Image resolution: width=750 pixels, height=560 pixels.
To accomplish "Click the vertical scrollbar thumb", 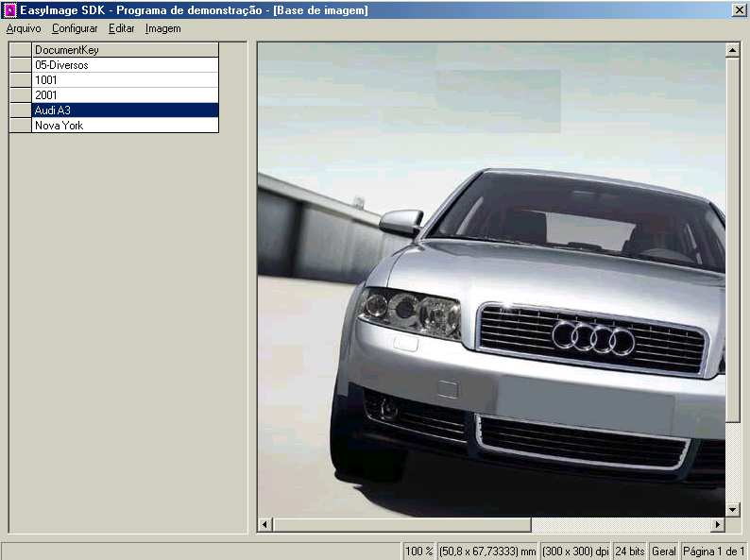I will pos(732,240).
